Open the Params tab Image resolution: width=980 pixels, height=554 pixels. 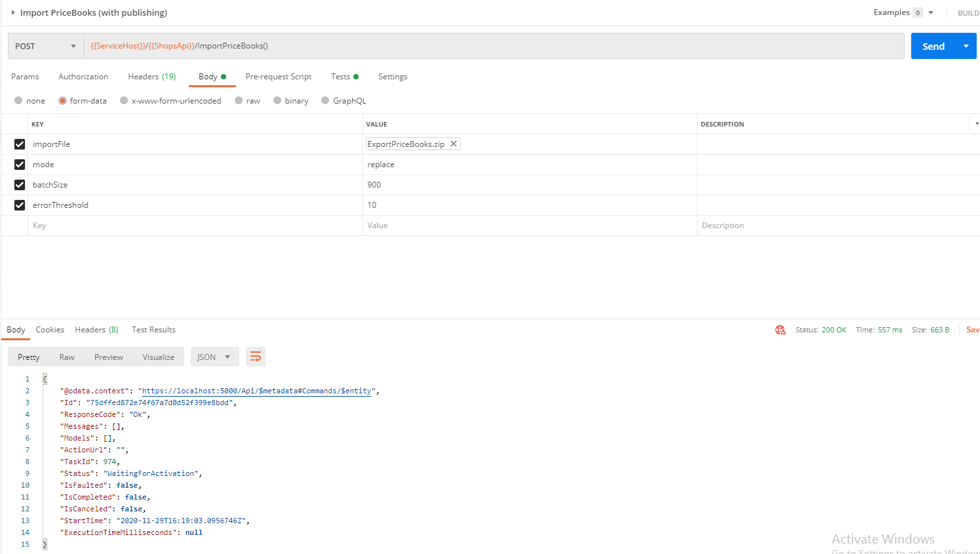[25, 77]
